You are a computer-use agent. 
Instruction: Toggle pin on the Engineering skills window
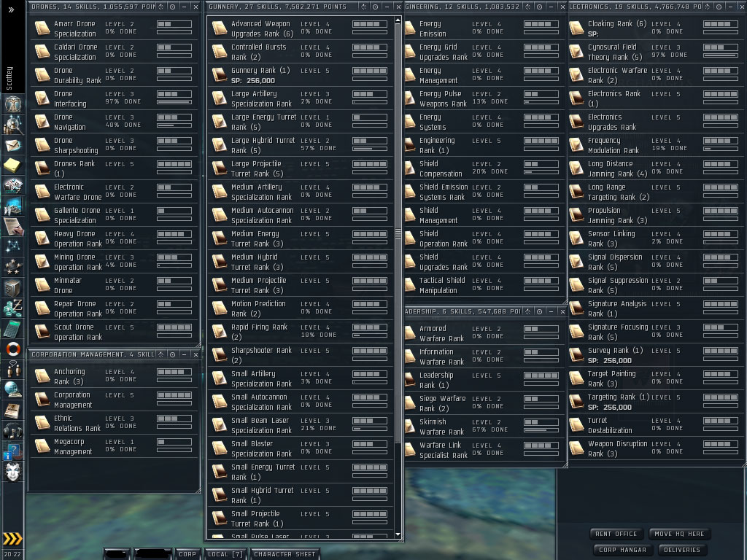528,7
